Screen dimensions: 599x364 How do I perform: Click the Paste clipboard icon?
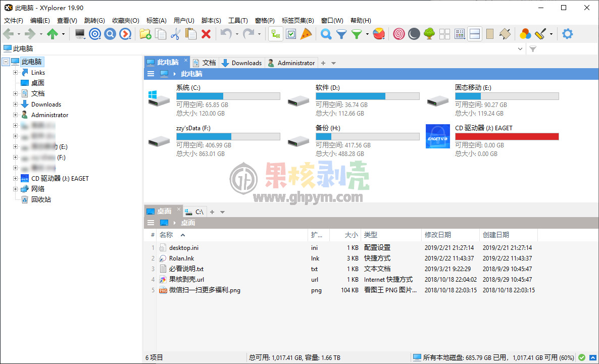click(190, 34)
